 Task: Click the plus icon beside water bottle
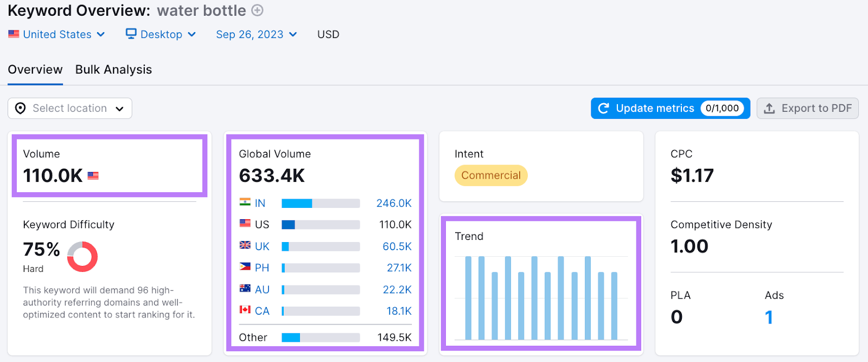[258, 10]
